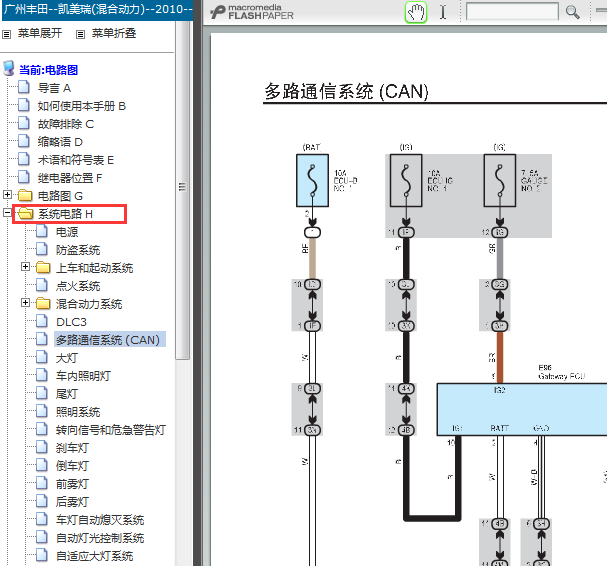This screenshot has height=566, width=607.
Task: Open 车灯自动熄灭系统 page
Action: tap(100, 520)
